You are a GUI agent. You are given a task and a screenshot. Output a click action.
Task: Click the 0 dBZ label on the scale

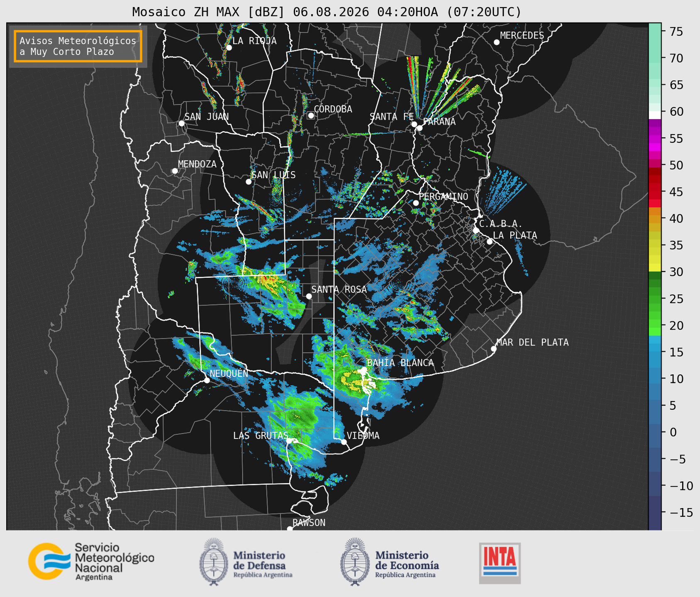[672, 432]
